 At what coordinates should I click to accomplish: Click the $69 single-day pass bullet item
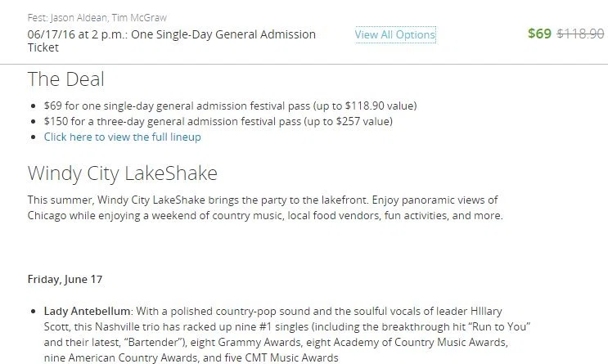(x=230, y=106)
